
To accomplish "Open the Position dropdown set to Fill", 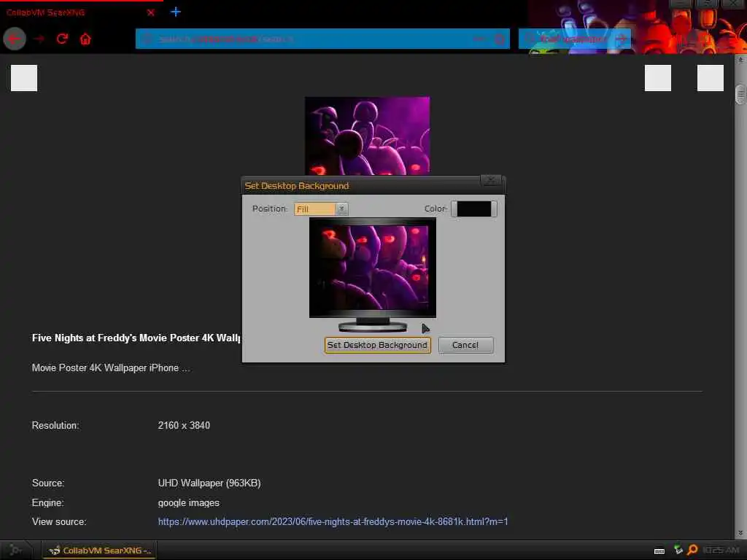I will (x=321, y=209).
